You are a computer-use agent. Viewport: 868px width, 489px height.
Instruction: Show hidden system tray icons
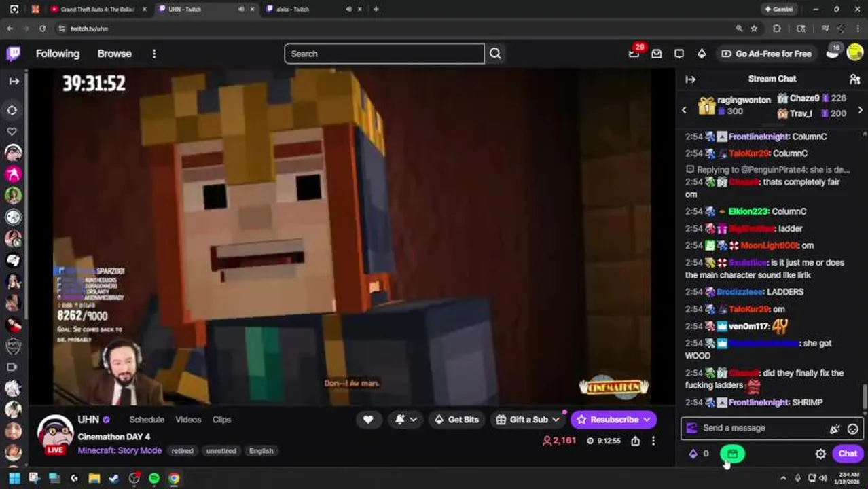point(783,478)
